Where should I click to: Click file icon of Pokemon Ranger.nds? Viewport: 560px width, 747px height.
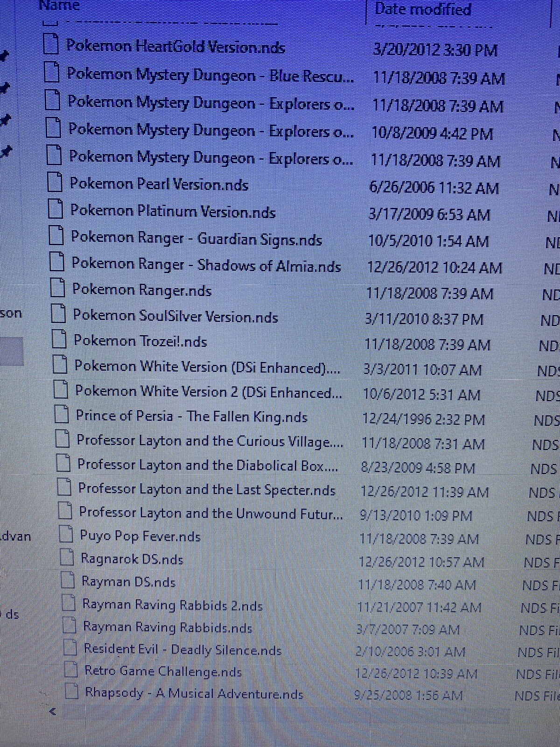[x=57, y=288]
